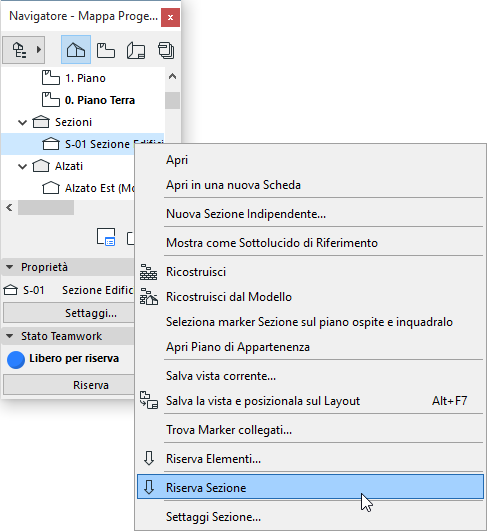Image resolution: width=487 pixels, height=531 pixels.
Task: Collapse the Sezioni folder
Action: coord(22,123)
